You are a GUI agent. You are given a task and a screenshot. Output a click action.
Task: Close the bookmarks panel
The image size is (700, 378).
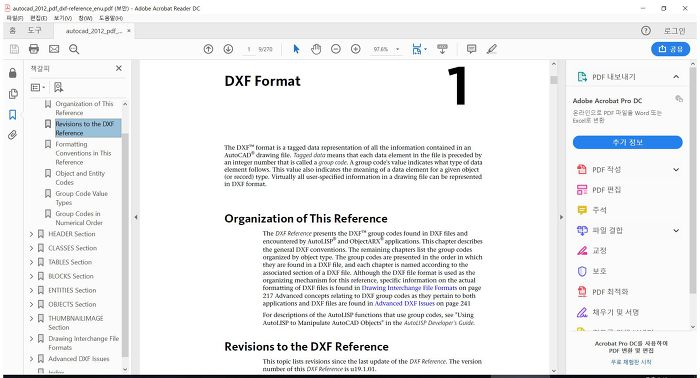coord(119,68)
